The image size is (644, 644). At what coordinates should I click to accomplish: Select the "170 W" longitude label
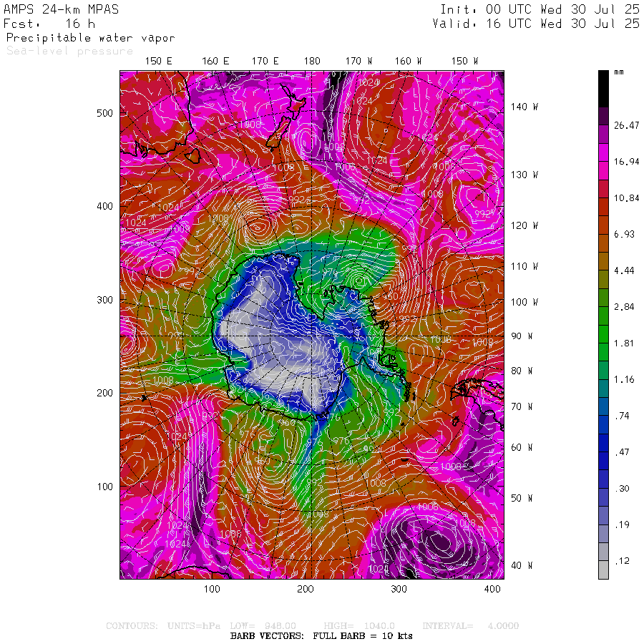point(359,62)
